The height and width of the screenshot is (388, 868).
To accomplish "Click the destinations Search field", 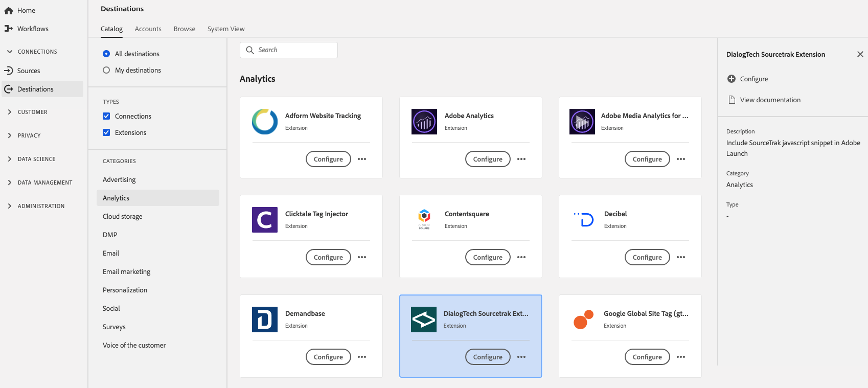I will [x=294, y=50].
